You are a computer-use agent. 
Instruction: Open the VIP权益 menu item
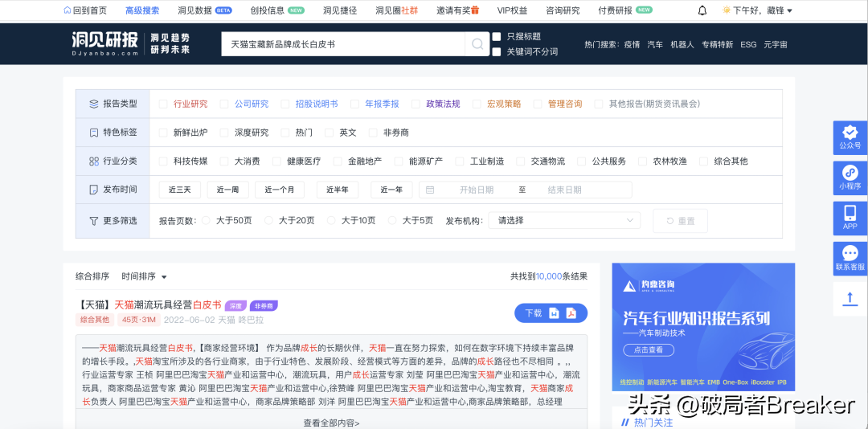[513, 10]
